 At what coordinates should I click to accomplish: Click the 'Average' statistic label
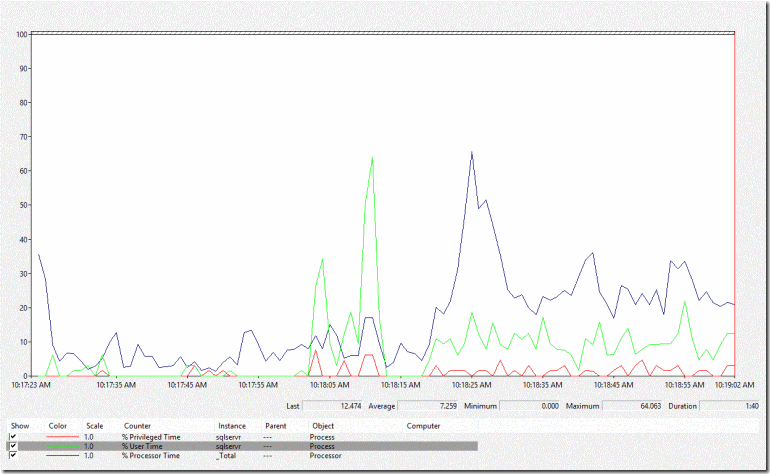[x=382, y=406]
